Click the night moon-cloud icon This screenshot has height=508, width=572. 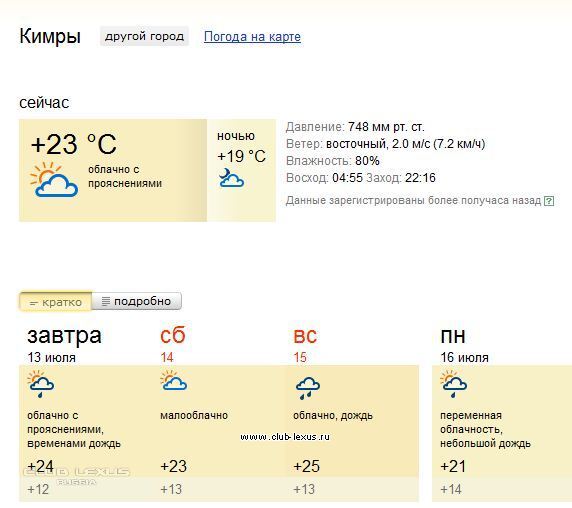click(x=231, y=178)
